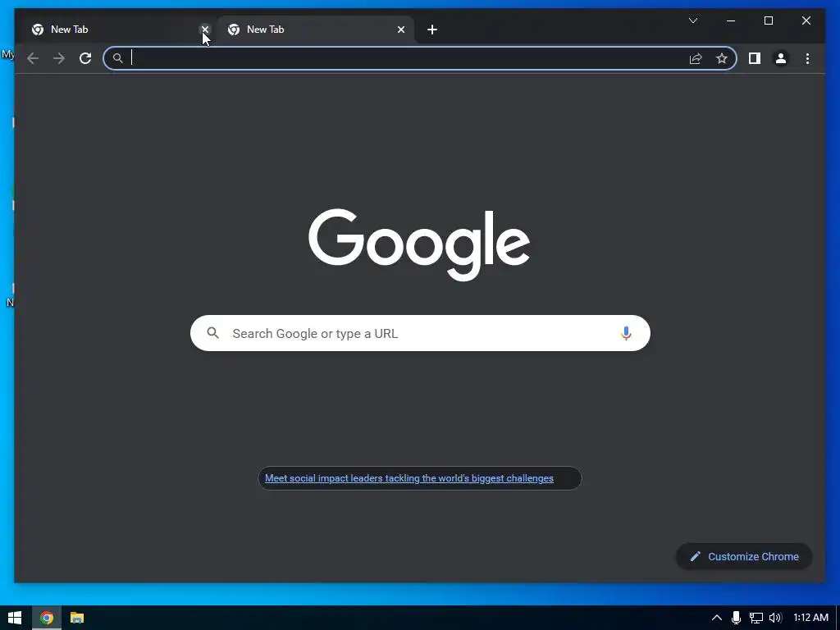Viewport: 840px width, 630px height.
Task: Reload the current page
Action: click(85, 58)
